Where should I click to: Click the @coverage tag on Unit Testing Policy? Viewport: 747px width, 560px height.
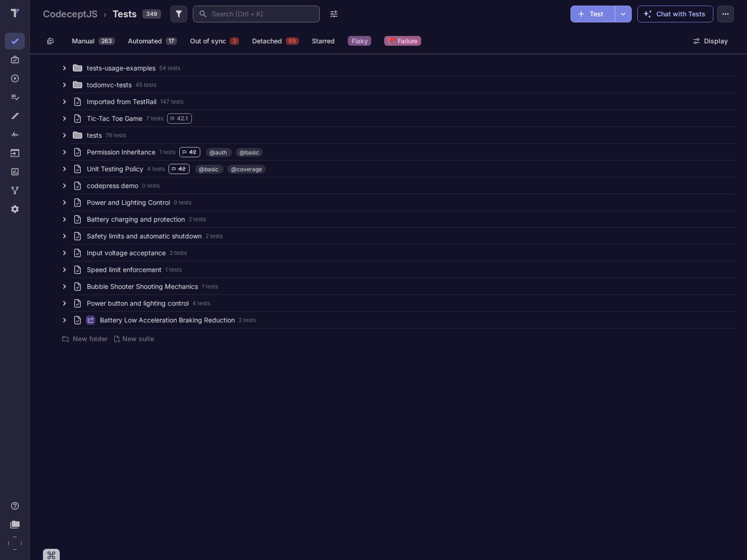click(x=247, y=169)
